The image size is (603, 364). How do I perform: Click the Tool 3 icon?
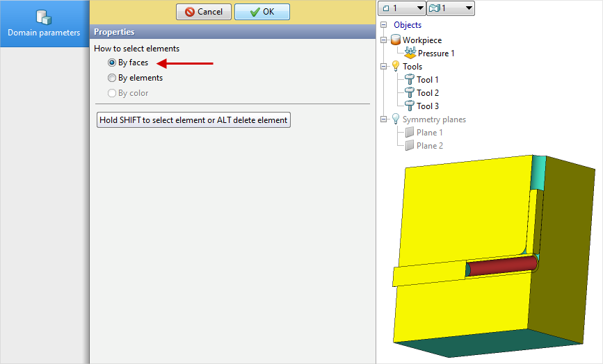point(410,106)
